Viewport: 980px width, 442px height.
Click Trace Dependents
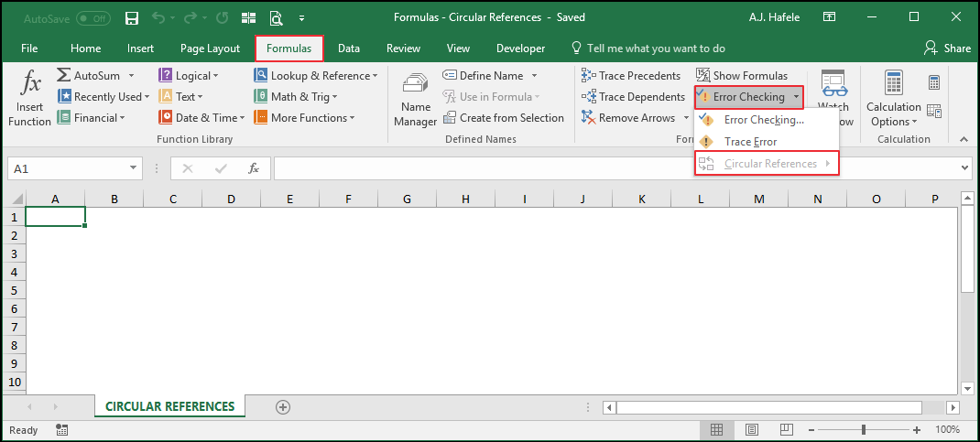[x=633, y=97]
